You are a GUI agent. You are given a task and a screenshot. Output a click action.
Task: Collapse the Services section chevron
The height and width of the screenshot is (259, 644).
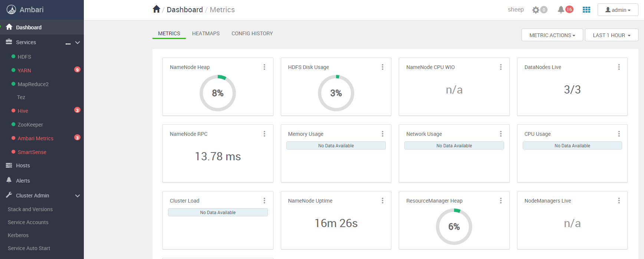click(78, 43)
